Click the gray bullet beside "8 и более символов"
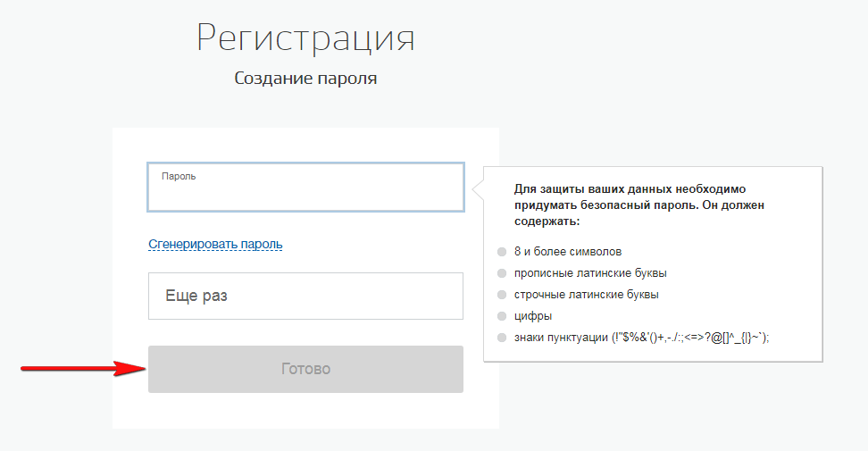868x451 pixels. pyautogui.click(x=502, y=252)
